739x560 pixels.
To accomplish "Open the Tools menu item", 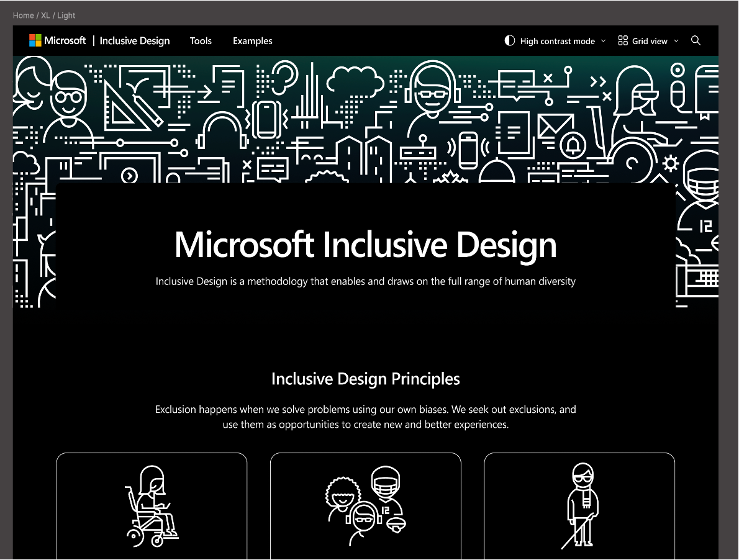I will (x=201, y=41).
